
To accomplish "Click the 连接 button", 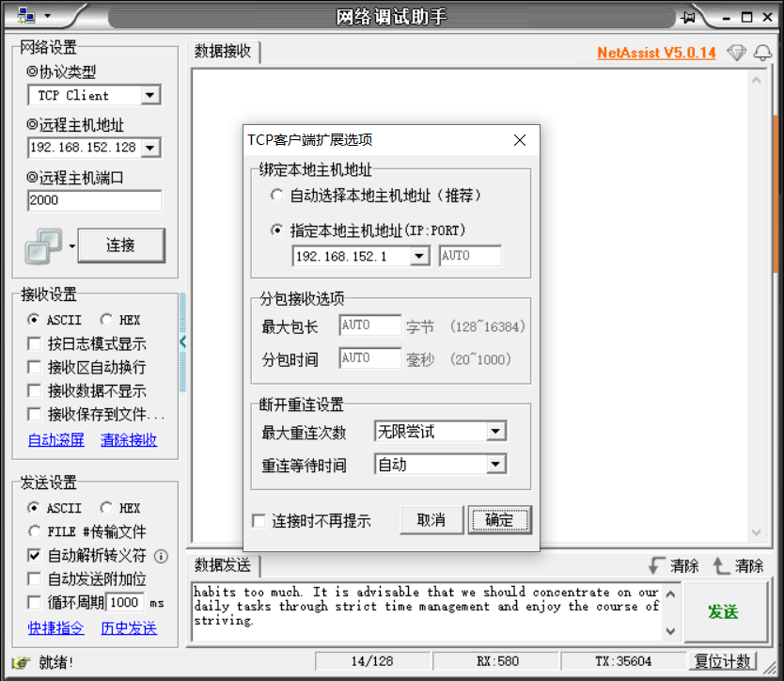I will click(x=121, y=245).
